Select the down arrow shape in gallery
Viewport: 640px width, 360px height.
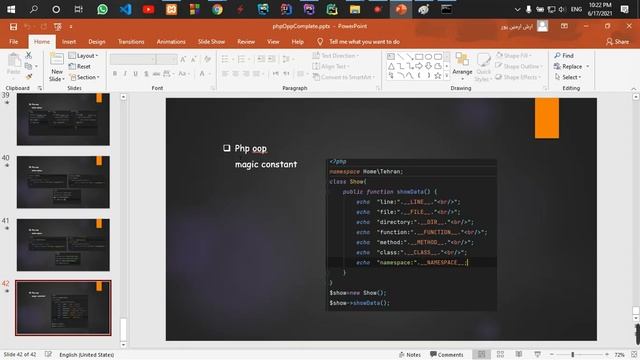tap(428, 66)
